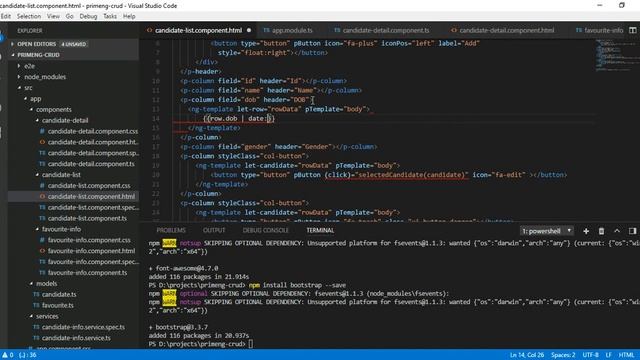This screenshot has width=640, height=360.
Task: Open favourite-info.component.ts file
Action: pyautogui.click(x=87, y=273)
